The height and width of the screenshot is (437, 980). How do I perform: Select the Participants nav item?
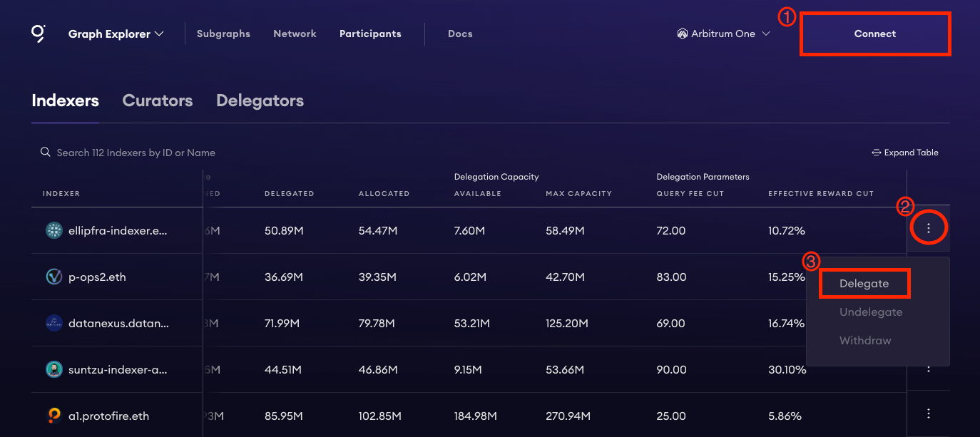[370, 34]
